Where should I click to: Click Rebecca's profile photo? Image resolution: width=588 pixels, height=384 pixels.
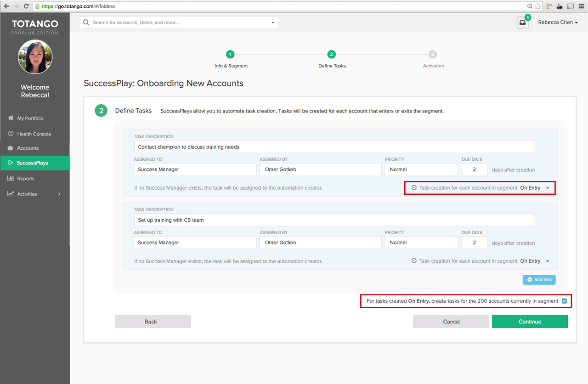35,57
